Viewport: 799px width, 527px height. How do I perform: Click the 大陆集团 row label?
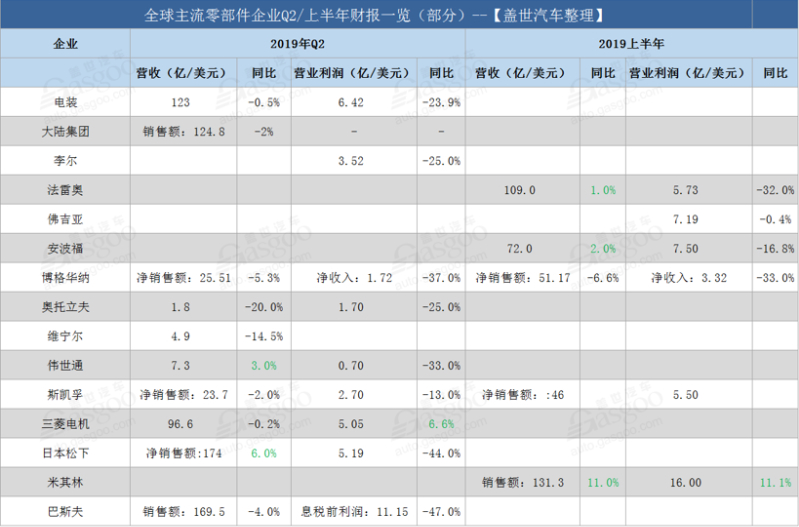click(66, 131)
